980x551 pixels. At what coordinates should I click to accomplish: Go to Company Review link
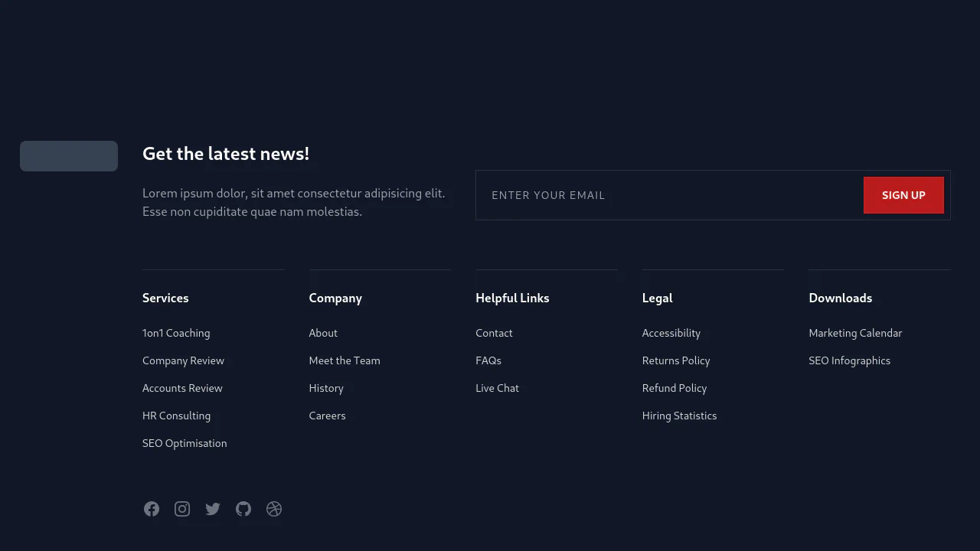pyautogui.click(x=183, y=360)
